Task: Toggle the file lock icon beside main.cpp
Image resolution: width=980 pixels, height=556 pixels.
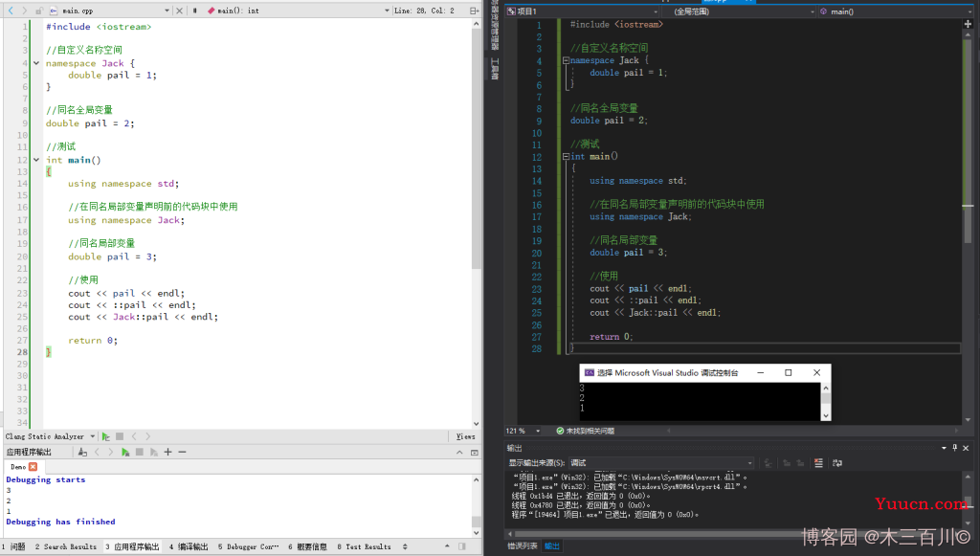Action: (x=38, y=11)
